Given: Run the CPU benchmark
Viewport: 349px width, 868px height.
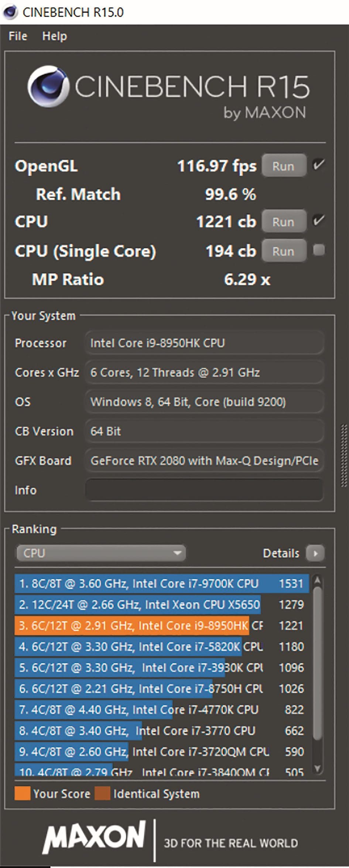Looking at the screenshot, I should pos(284,222).
